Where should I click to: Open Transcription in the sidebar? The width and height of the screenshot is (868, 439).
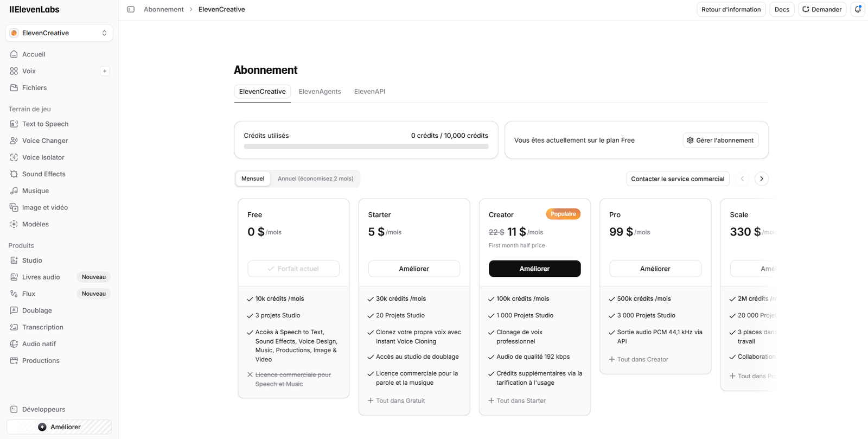[42, 327]
